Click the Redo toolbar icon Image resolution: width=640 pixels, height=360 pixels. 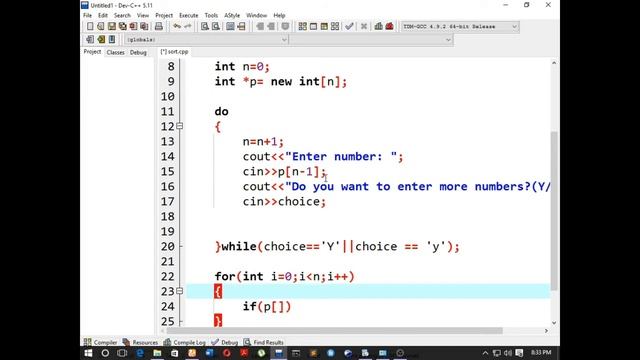tap(188, 27)
